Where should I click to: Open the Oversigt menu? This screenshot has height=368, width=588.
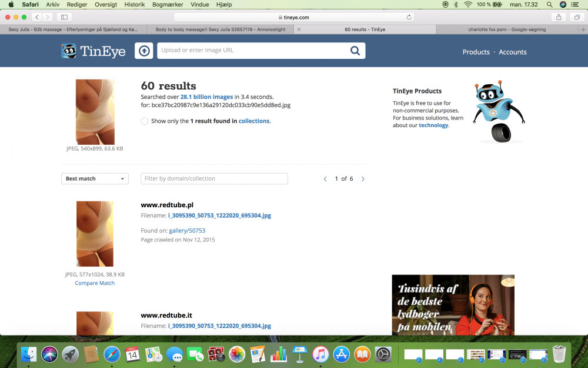click(106, 5)
